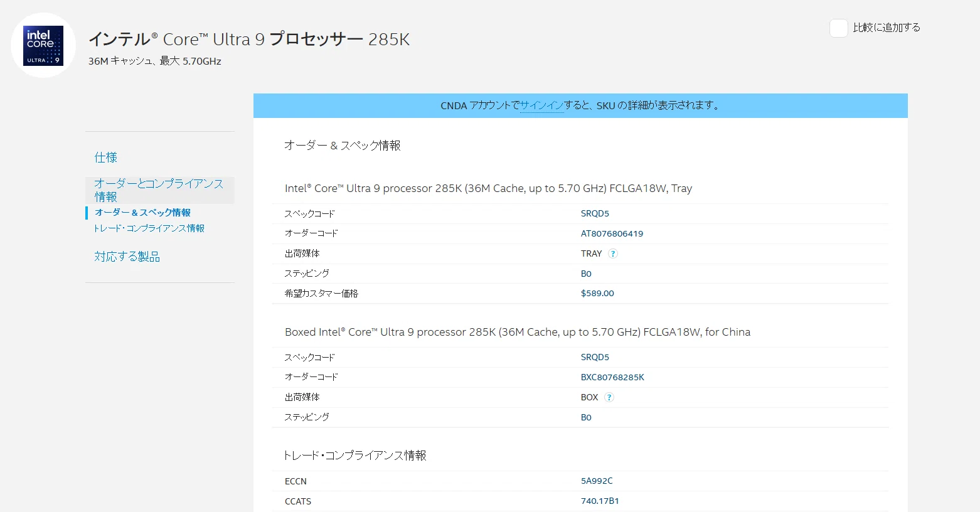The image size is (980, 512).
Task: Click the Tray processor heading ending in FCLGA18W, Tray
Action: pyautogui.click(x=488, y=188)
